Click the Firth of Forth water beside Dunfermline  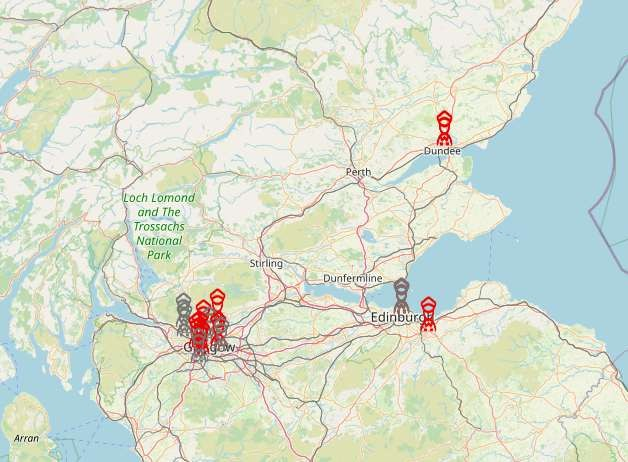point(330,290)
